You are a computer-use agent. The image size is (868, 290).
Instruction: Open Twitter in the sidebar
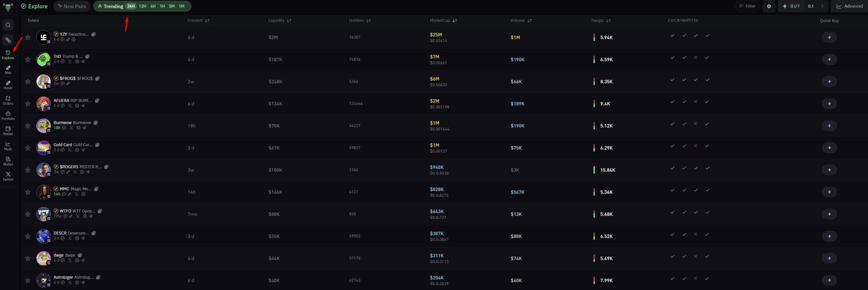(8, 176)
